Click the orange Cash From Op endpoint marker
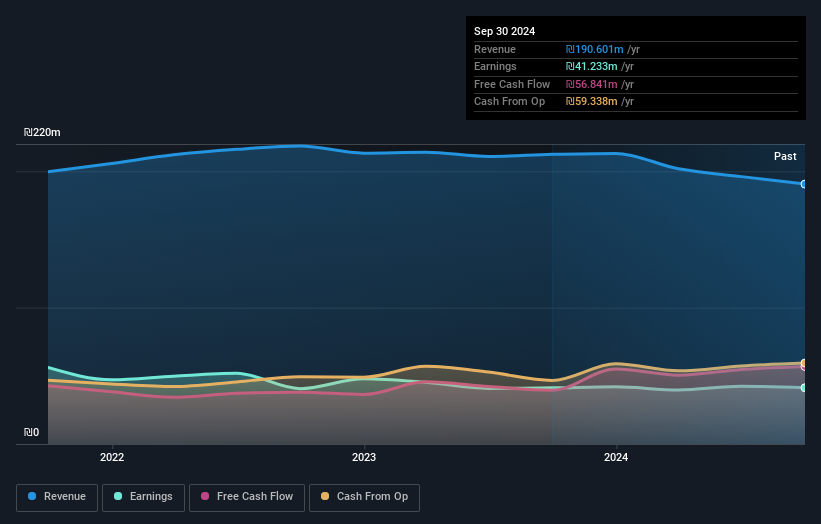Viewport: 821px width, 524px height. (804, 363)
